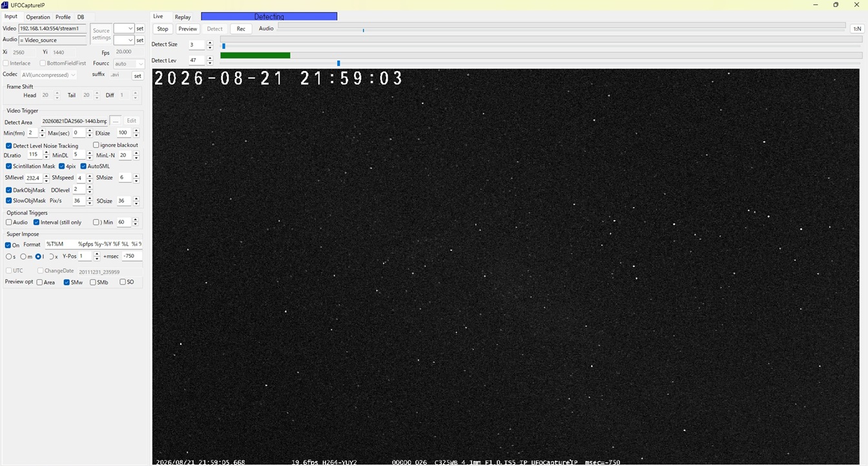Image resolution: width=868 pixels, height=466 pixels.
Task: Click the Video stream address field
Action: [x=52, y=28]
